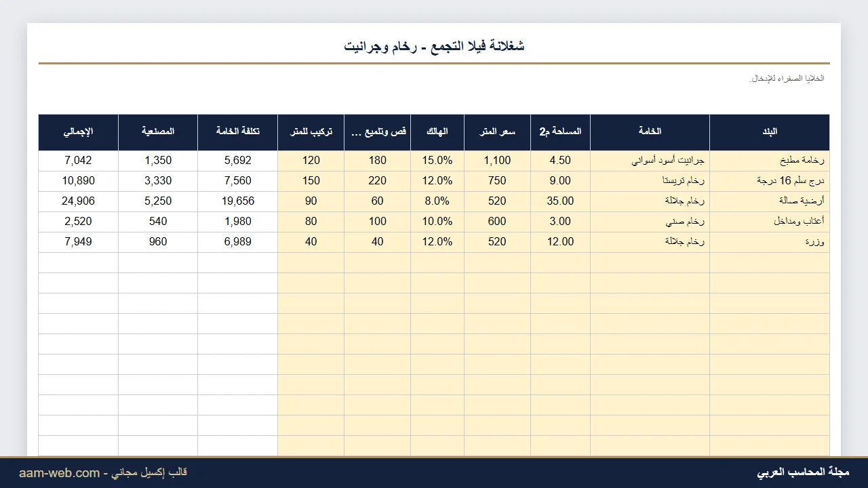Select the total value 24,906
The image size is (868, 488).
coord(79,201)
